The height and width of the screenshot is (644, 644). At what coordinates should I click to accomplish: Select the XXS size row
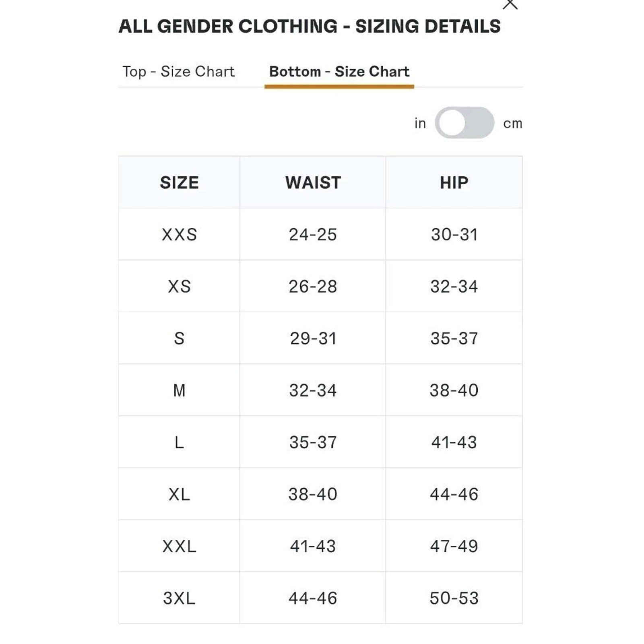tap(320, 234)
